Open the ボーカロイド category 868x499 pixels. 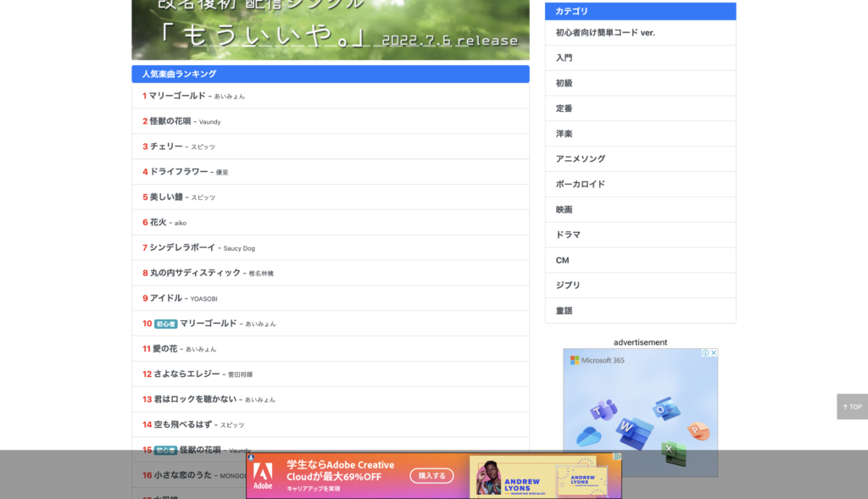[581, 185]
